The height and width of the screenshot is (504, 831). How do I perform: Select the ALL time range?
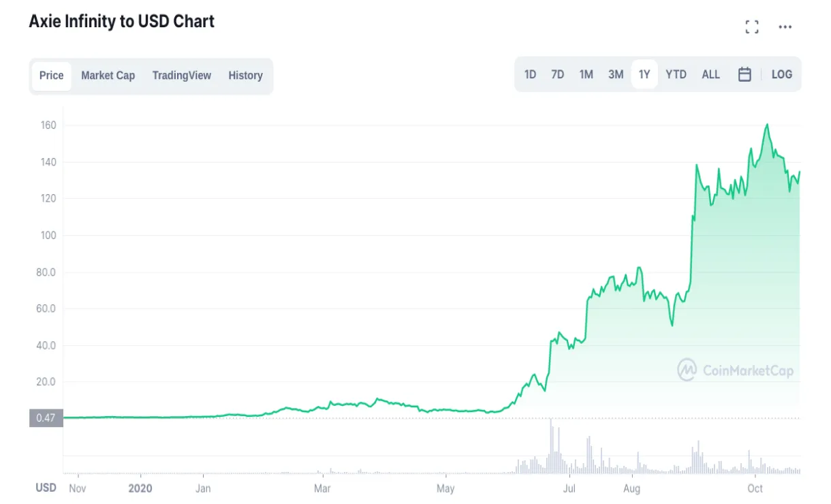[710, 74]
